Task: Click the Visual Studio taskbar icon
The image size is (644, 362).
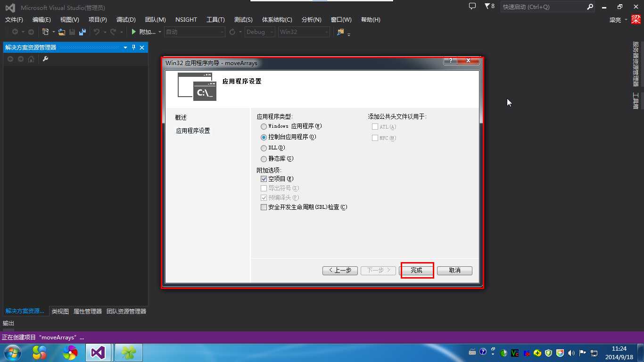Action: pos(99,353)
